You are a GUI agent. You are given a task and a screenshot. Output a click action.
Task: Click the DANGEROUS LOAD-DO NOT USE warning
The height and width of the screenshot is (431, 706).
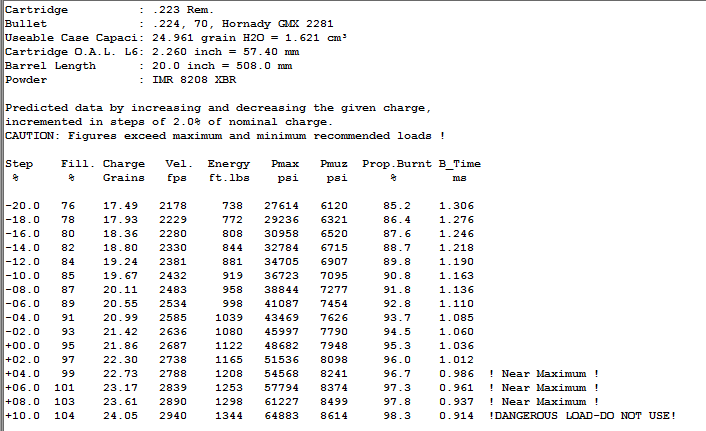tap(583, 415)
